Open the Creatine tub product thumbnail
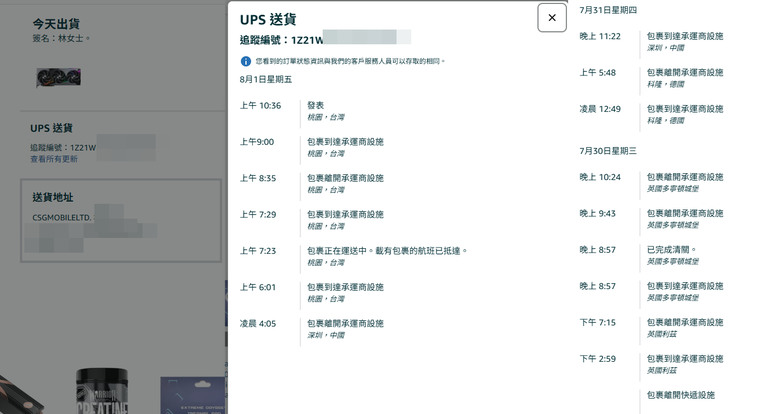780x414 pixels. (x=102, y=391)
